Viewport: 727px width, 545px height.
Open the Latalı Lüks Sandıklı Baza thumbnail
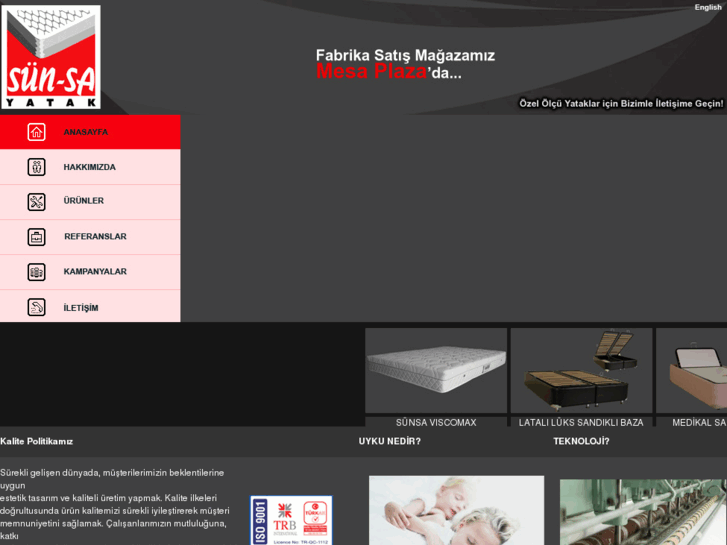581,370
